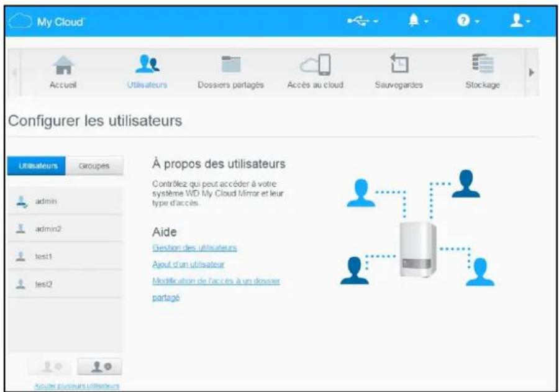
Task: Open the Stockage storage icon
Action: (x=483, y=63)
